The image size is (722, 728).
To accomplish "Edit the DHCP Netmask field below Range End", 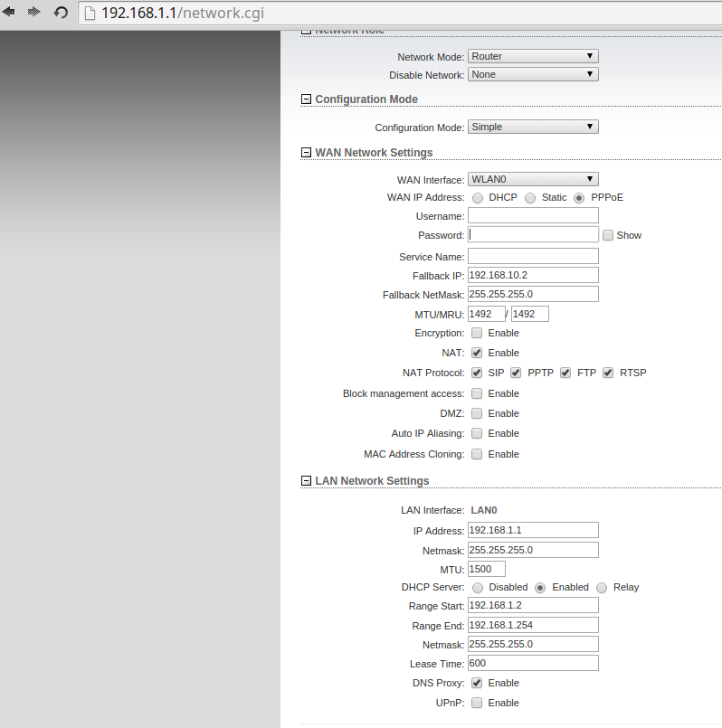I will pos(533,645).
